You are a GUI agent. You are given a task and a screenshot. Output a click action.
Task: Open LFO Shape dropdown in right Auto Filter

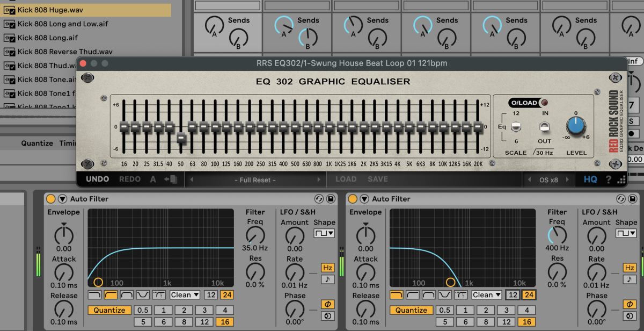coord(626,233)
